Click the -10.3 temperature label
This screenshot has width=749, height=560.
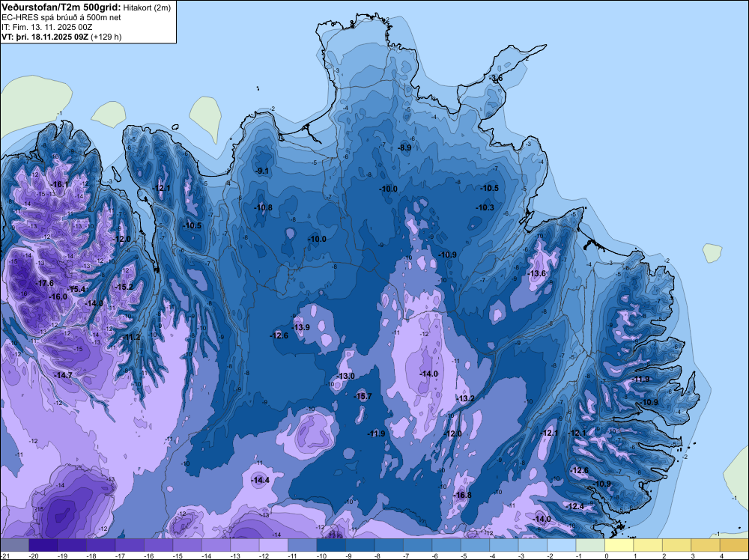pyautogui.click(x=485, y=207)
